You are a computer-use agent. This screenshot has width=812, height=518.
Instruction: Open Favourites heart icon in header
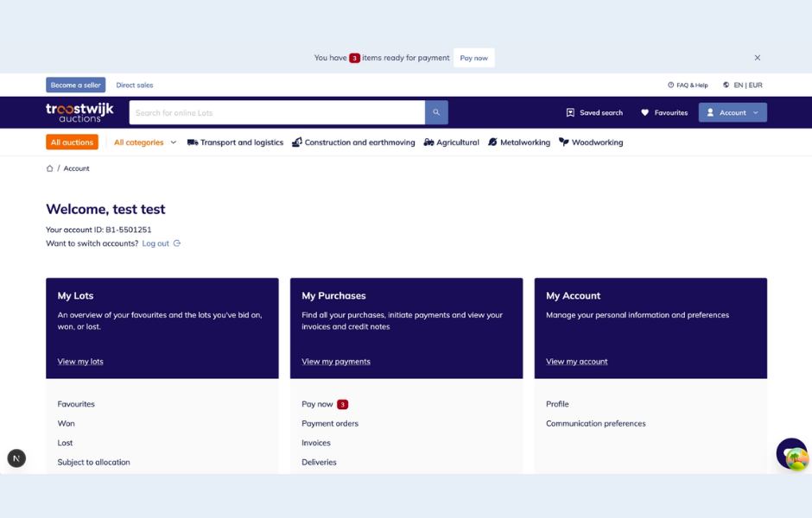click(644, 112)
